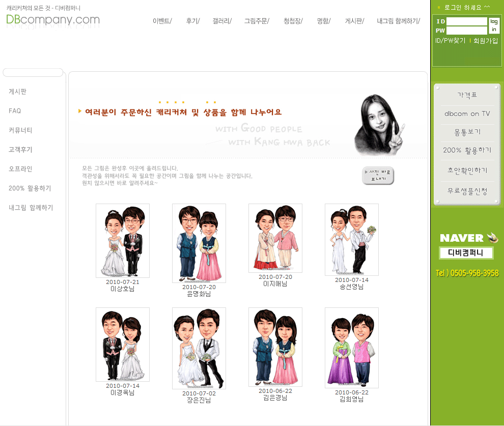Open the 이지애님 caricature thumbnail
The image size is (504, 426).
(275, 238)
